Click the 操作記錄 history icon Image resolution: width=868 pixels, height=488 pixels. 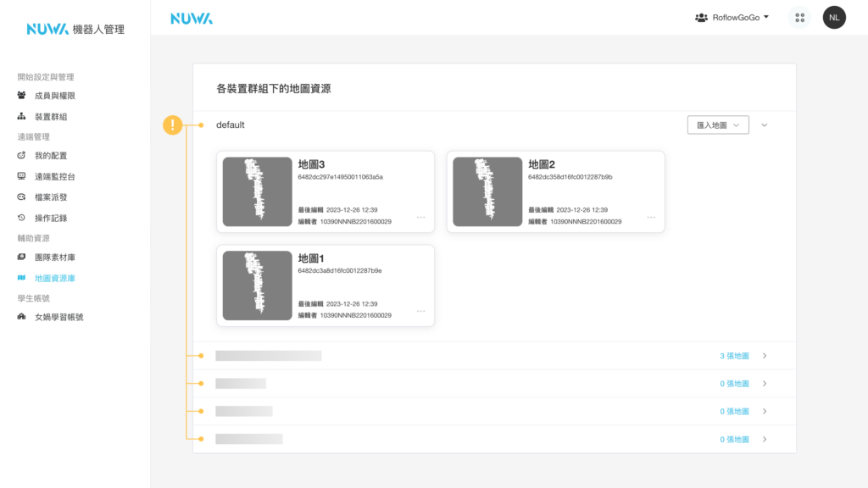21,218
